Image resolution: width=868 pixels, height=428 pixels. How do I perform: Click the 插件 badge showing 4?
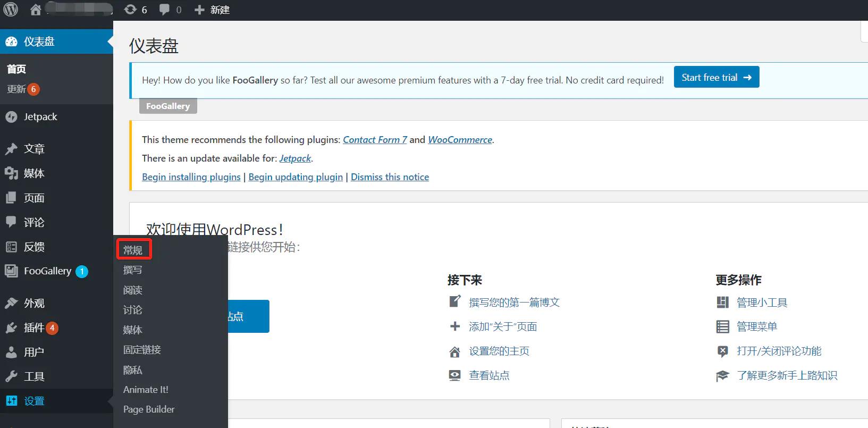coord(52,328)
